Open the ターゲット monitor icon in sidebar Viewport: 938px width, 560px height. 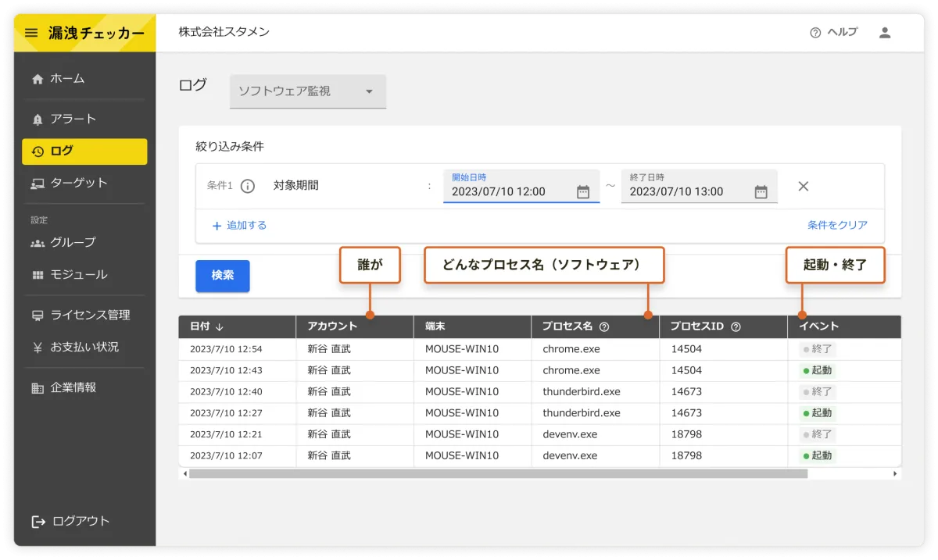36,182
